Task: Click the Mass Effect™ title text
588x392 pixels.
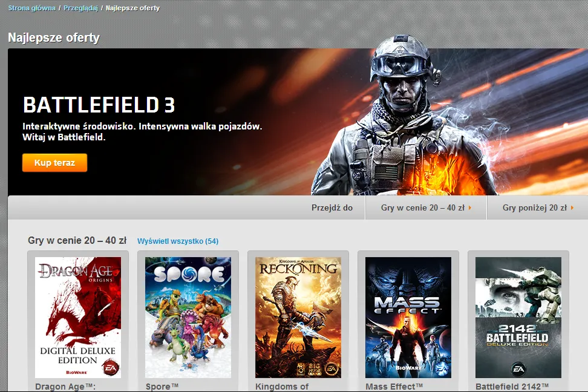Action: (394, 387)
